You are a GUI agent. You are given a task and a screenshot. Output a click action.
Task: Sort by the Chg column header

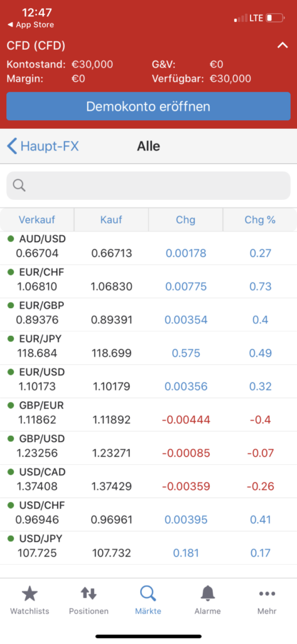185,219
